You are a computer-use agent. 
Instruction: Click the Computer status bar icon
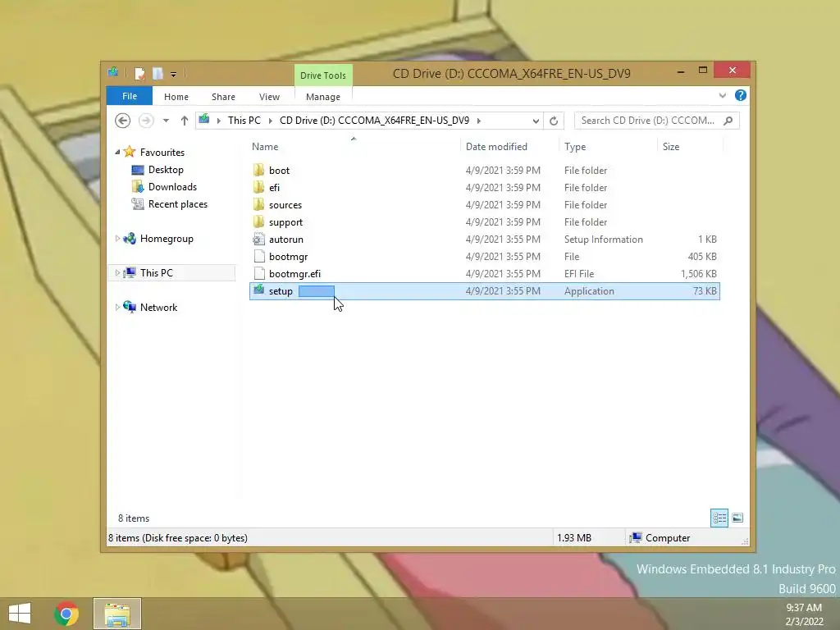tap(636, 538)
